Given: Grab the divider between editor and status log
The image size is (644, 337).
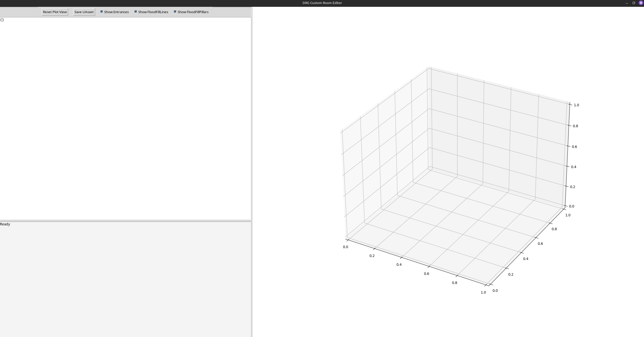Looking at the screenshot, I should [x=125, y=221].
